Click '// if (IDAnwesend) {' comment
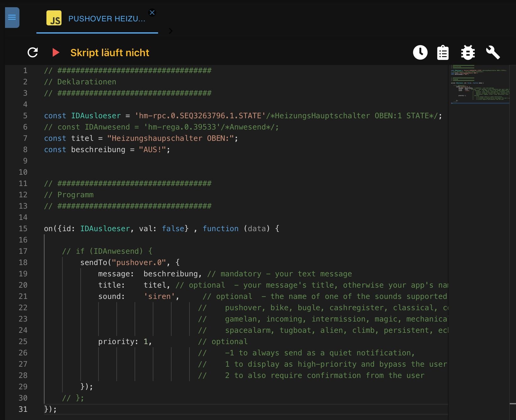 107,251
